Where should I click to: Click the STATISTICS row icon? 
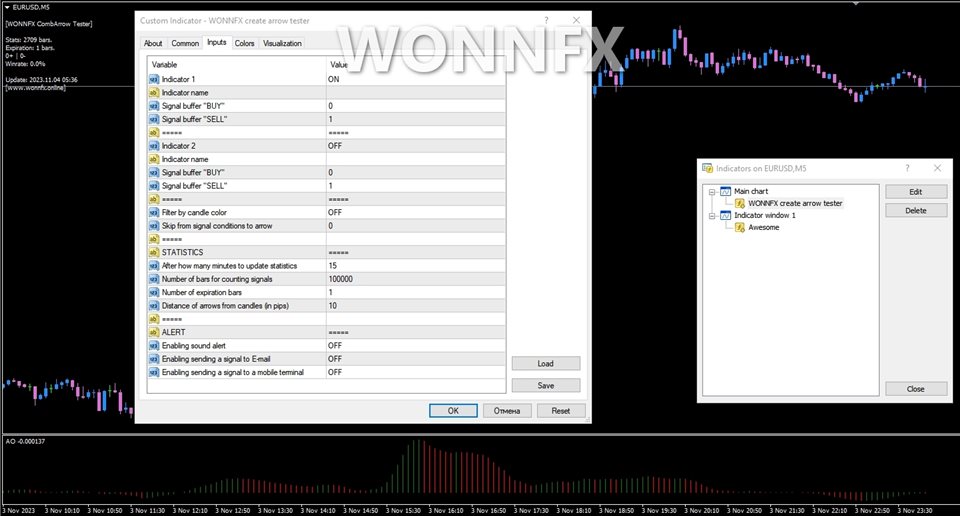pos(154,252)
